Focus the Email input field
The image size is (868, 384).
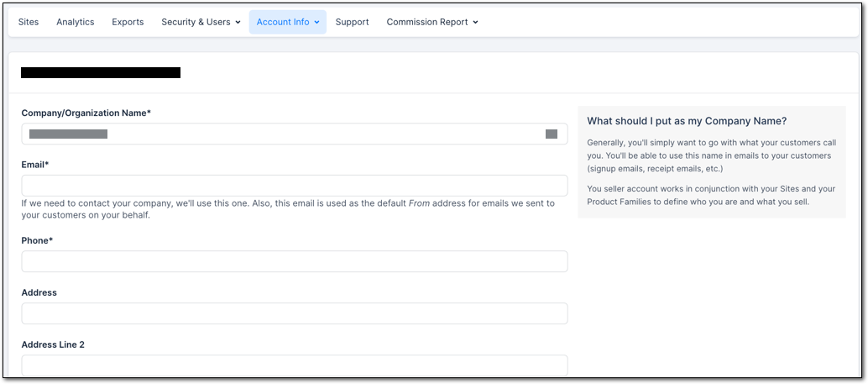point(295,186)
